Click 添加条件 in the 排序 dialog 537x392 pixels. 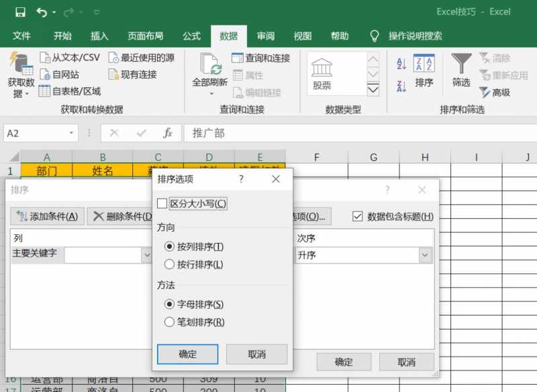pyautogui.click(x=47, y=216)
